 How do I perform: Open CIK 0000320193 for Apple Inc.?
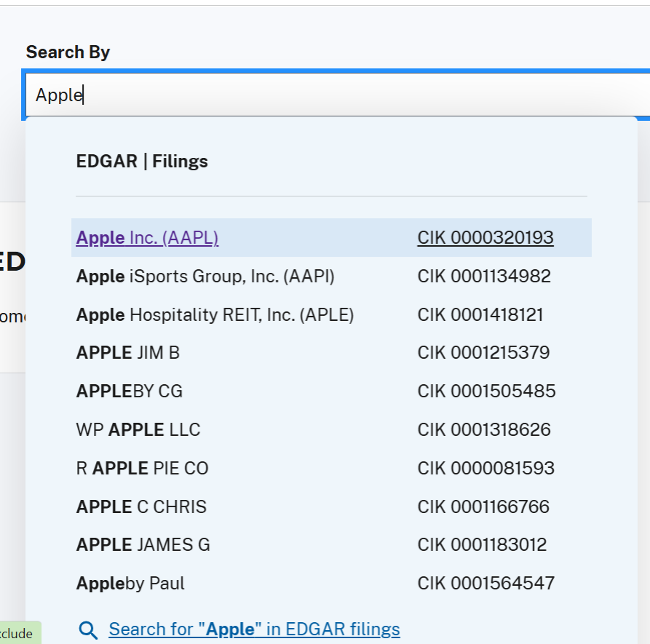[485, 238]
